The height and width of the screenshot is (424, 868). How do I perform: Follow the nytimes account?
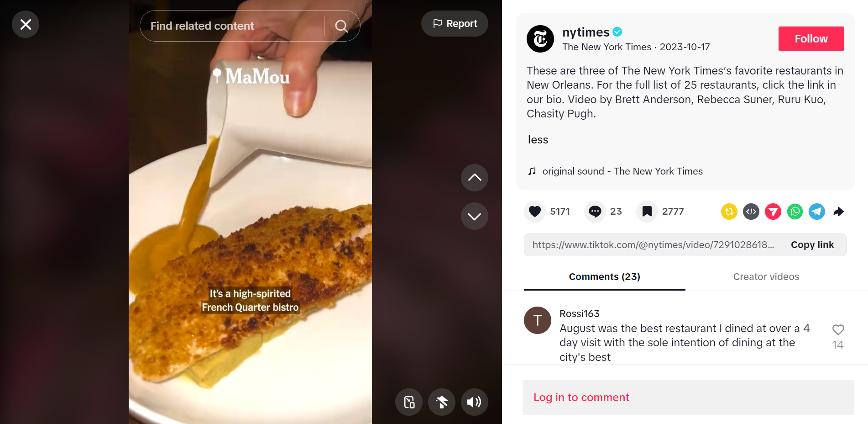pyautogui.click(x=811, y=39)
